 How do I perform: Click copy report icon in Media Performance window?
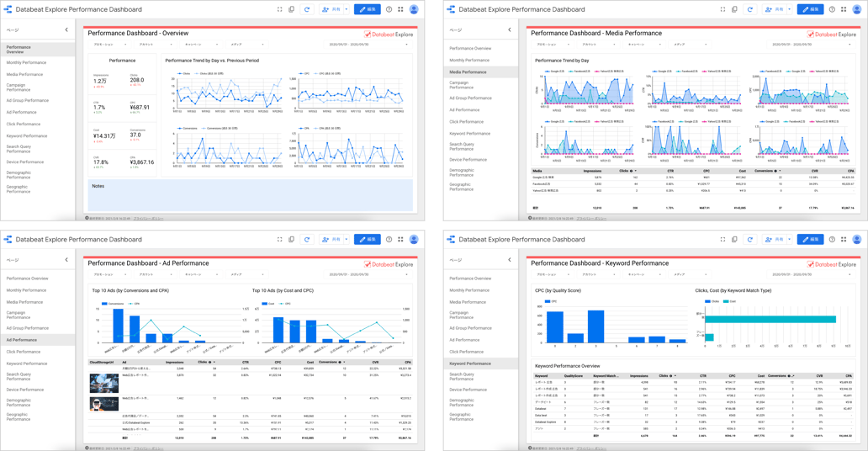coord(734,9)
